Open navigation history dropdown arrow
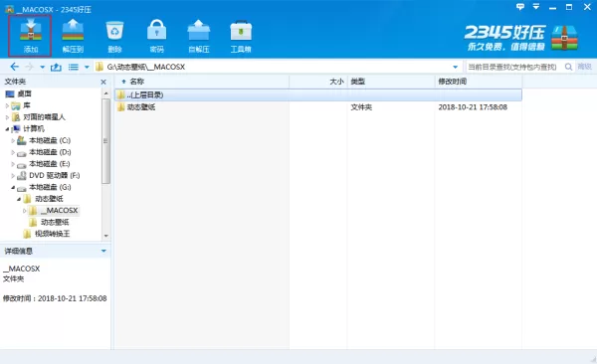Viewport: 597px width, 364px height. point(42,68)
